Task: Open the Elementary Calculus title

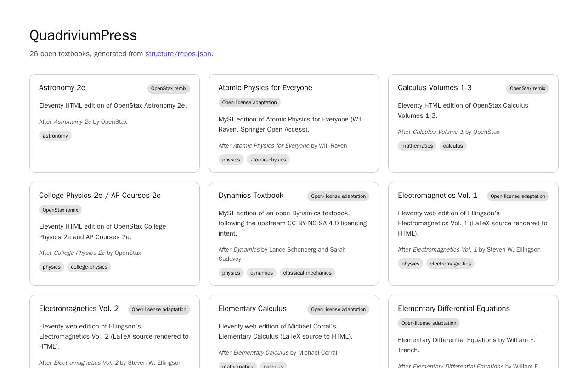Action: click(x=253, y=309)
